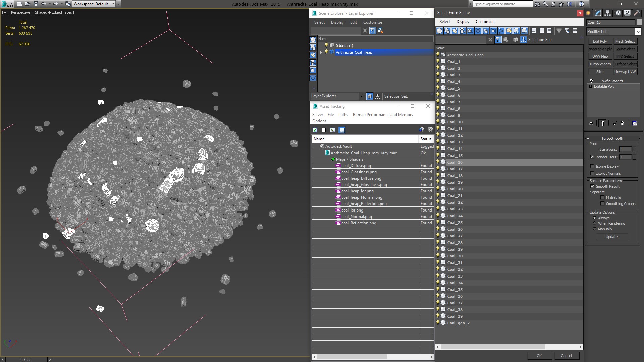Select the Always update option
This screenshot has height=362, width=644.
[594, 218]
